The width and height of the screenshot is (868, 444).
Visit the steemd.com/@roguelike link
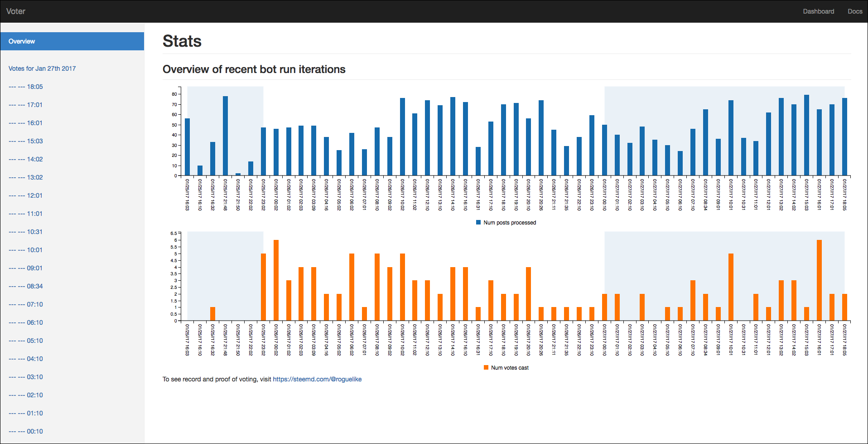[317, 379]
